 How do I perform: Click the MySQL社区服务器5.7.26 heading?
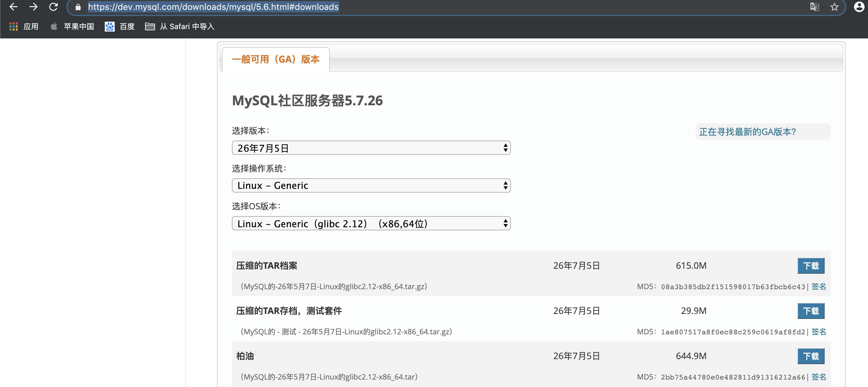click(x=307, y=101)
